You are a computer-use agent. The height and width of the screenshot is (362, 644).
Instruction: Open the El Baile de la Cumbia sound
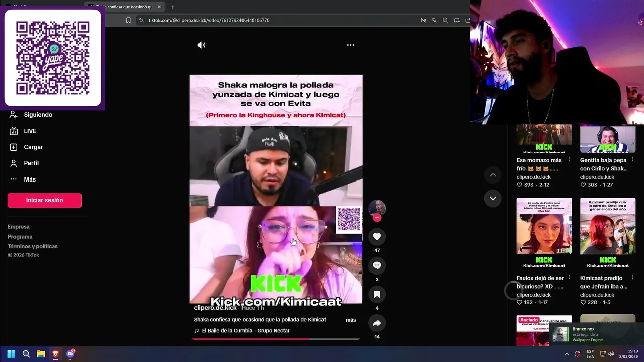242,331
